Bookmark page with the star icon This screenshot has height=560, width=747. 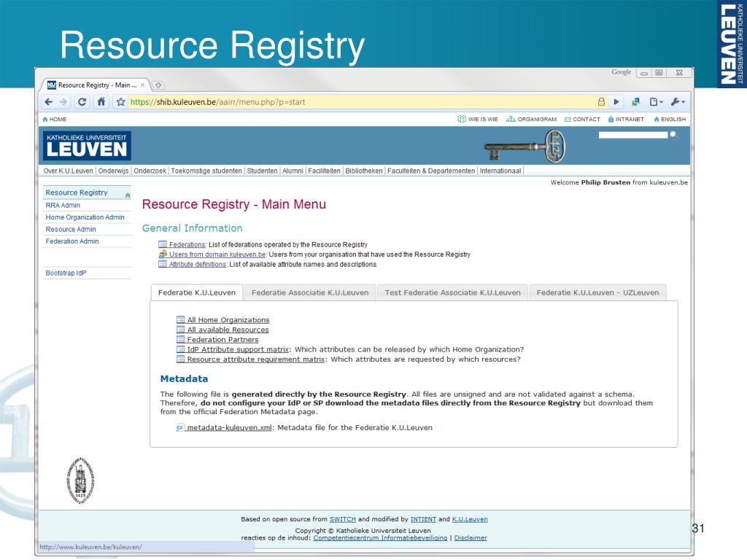(120, 102)
